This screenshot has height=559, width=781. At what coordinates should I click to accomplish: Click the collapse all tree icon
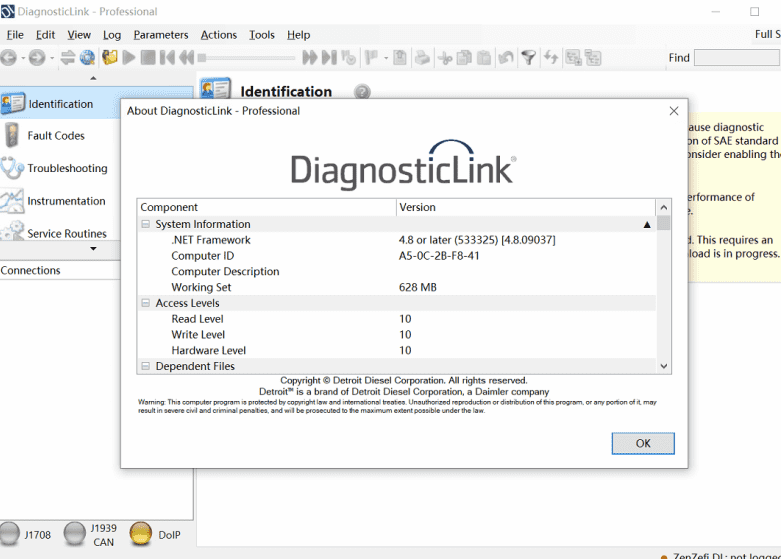[593, 58]
